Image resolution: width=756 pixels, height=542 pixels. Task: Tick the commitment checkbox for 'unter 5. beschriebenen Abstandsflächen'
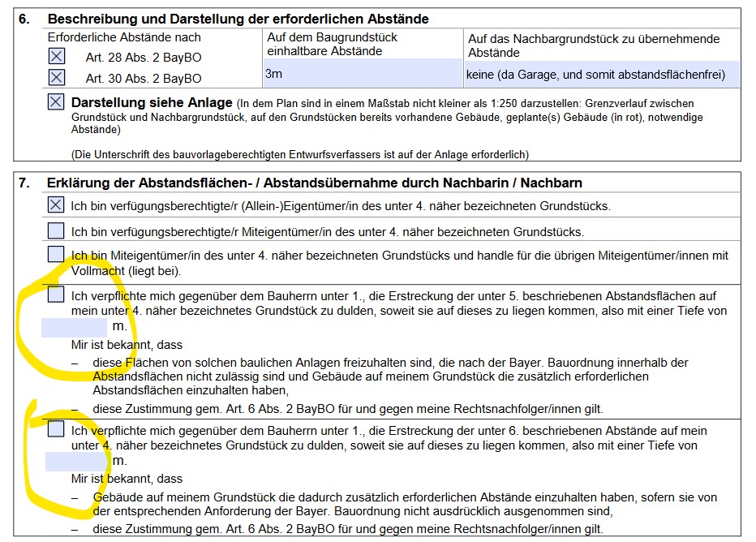(x=56, y=295)
